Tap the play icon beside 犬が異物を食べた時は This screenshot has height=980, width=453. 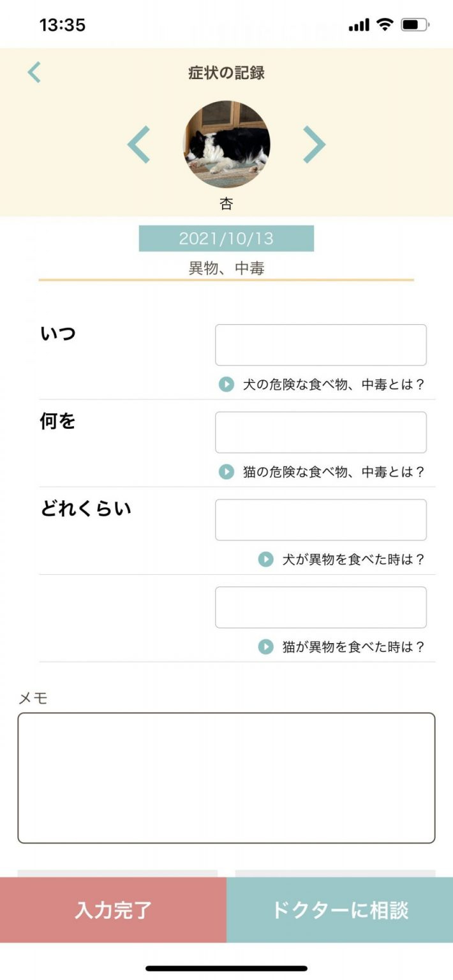[265, 560]
